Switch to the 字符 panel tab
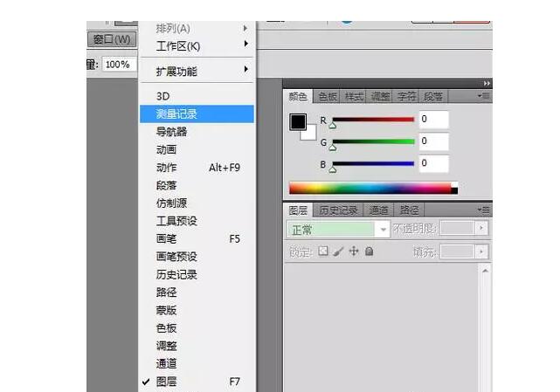 406,96
